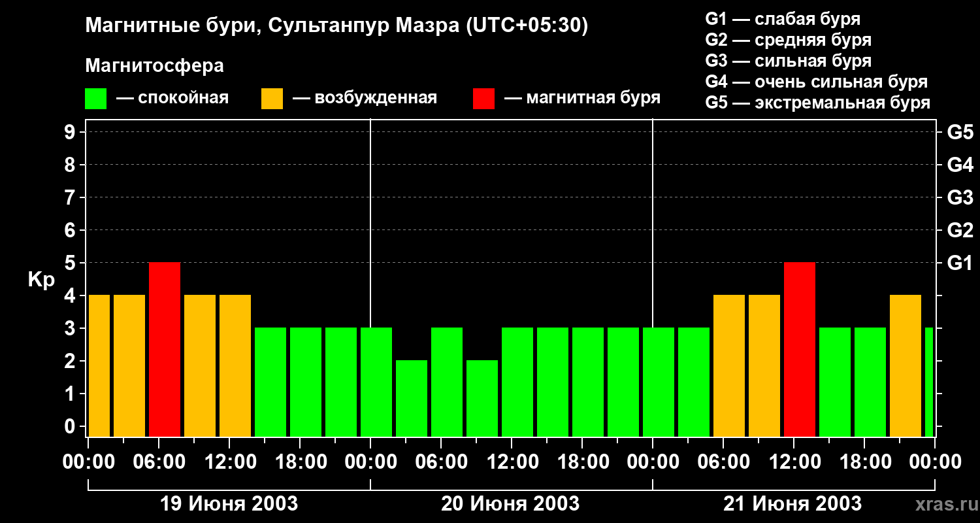Click the '12:00' time label for 19 Июня
Image resolution: width=980 pixels, height=523 pixels.
229,462
